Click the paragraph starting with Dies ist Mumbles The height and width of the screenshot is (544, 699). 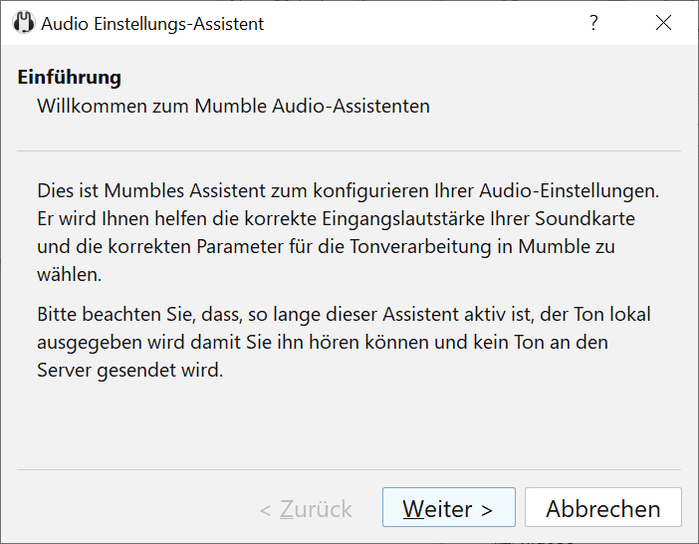pos(348,232)
